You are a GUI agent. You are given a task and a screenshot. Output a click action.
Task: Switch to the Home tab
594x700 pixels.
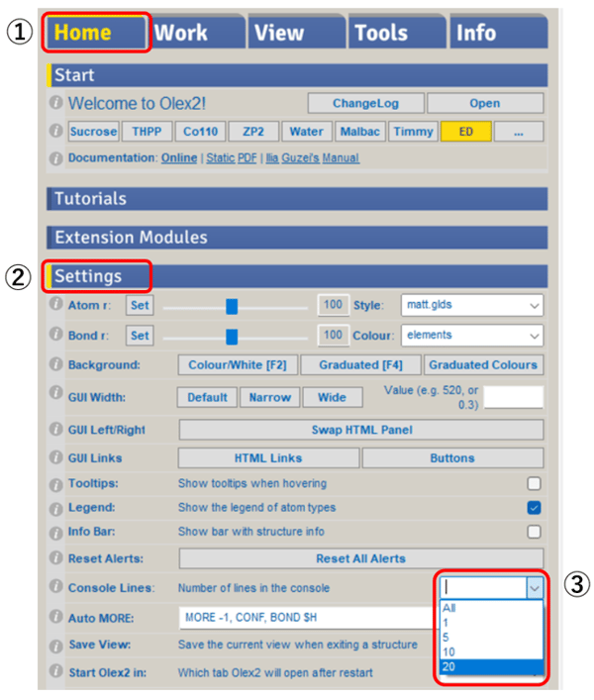pos(96,33)
